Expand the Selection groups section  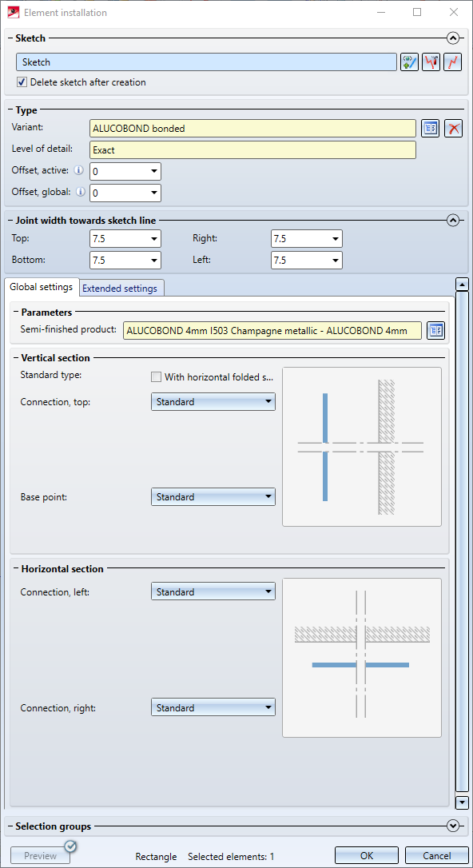[x=453, y=826]
